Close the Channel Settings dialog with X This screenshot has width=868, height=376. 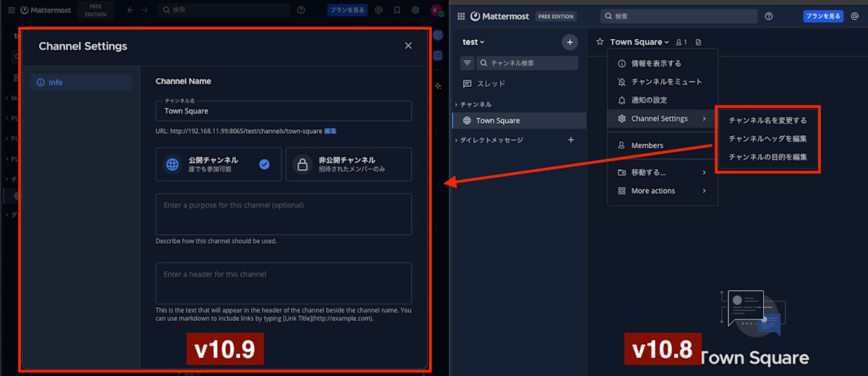tap(408, 46)
